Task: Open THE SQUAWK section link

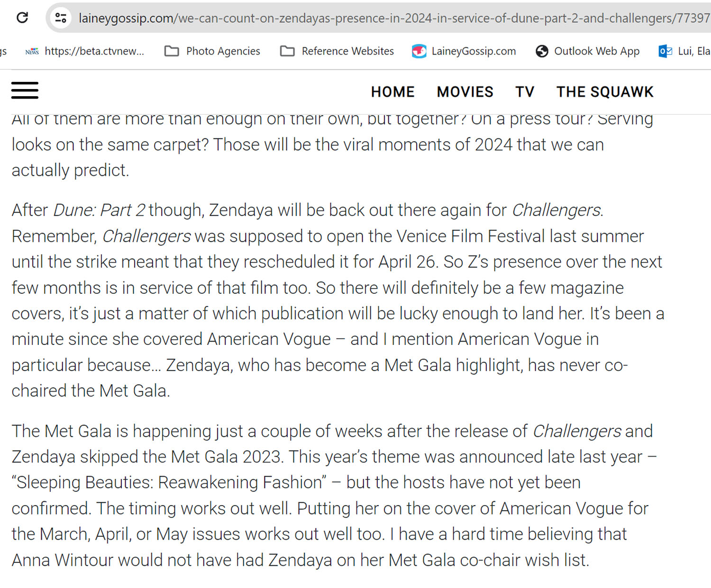Action: click(605, 92)
